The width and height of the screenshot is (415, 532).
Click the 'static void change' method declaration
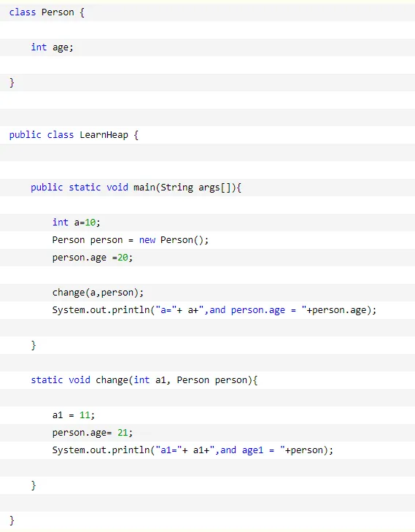click(144, 380)
